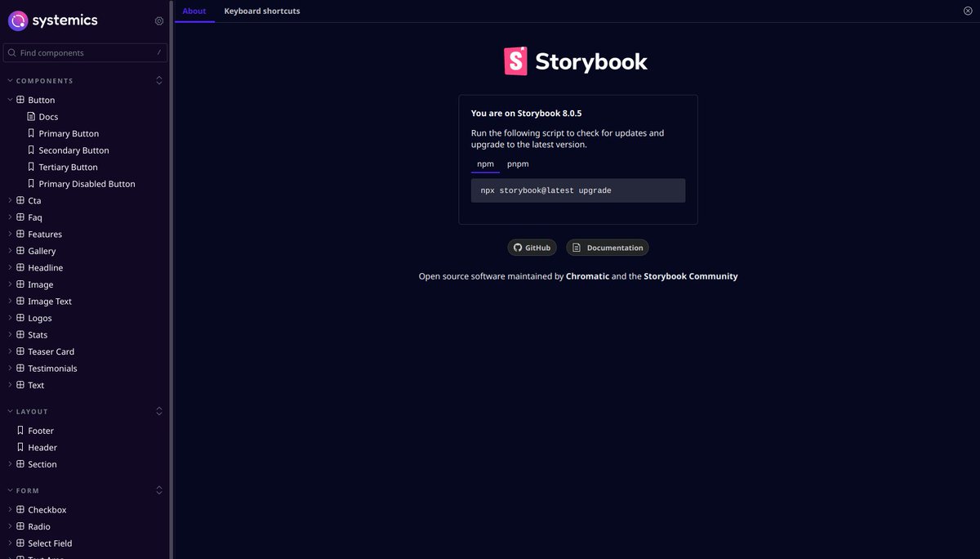Click the sidebar vertical scrollbar
Image resolution: width=980 pixels, height=559 pixels.
pyautogui.click(x=171, y=278)
